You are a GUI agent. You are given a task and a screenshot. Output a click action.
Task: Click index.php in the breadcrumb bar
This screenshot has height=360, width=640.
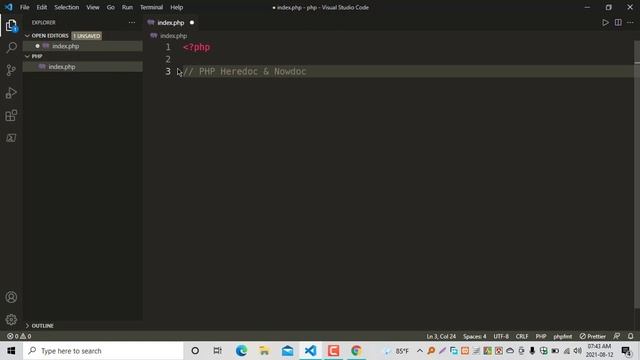(173, 36)
